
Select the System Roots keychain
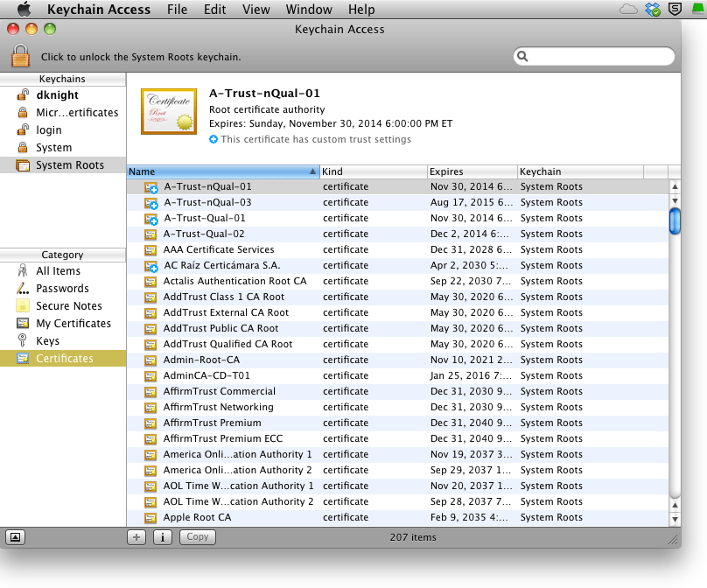(x=63, y=165)
